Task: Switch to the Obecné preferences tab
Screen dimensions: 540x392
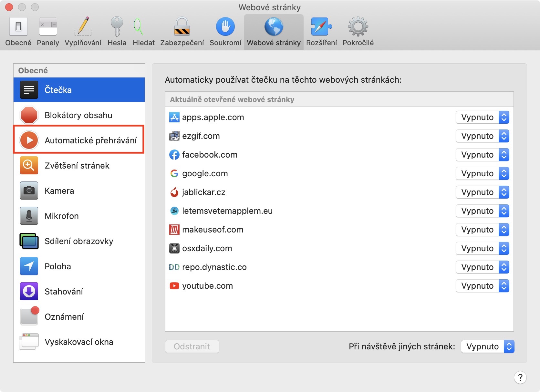Action: point(18,32)
